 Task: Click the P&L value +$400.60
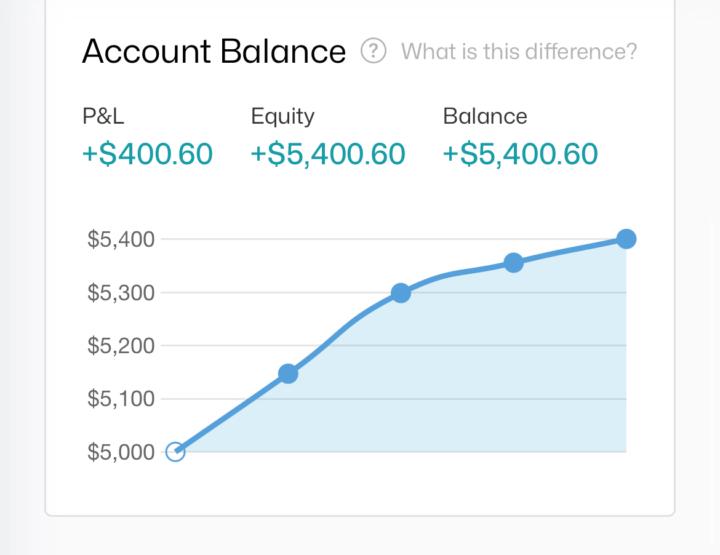pos(147,154)
